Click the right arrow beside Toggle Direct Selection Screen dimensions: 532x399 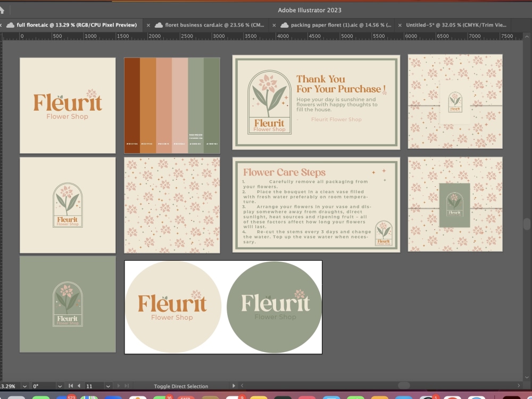pyautogui.click(x=235, y=386)
